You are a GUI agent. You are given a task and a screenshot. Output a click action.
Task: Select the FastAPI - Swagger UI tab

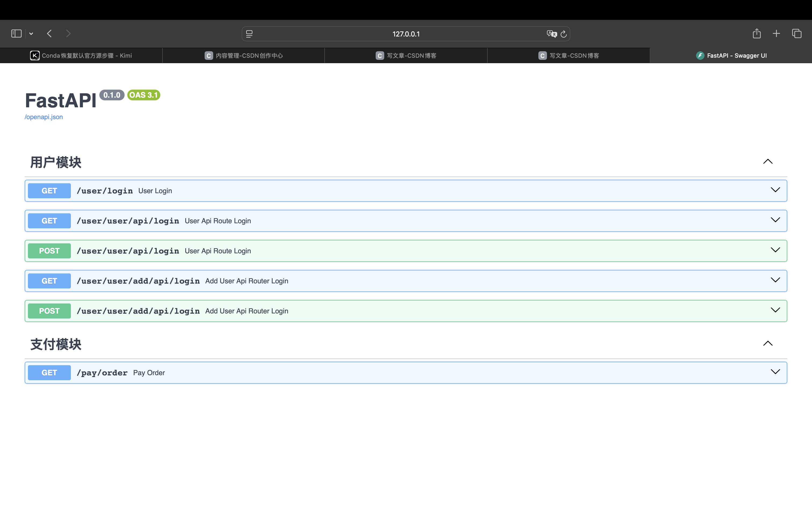(731, 56)
